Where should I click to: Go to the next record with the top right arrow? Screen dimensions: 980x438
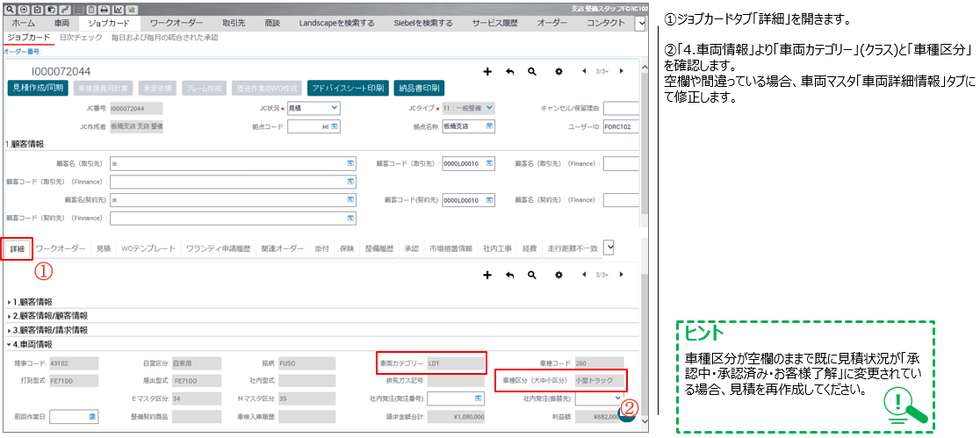pos(622,71)
